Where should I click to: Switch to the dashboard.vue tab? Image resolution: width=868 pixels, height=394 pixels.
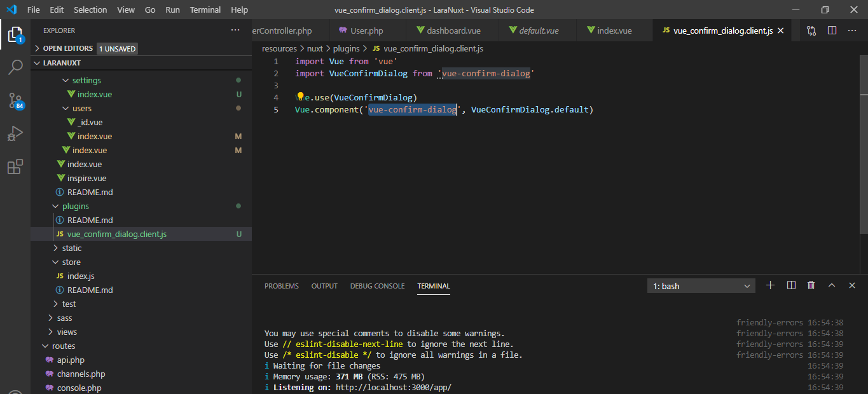click(453, 31)
